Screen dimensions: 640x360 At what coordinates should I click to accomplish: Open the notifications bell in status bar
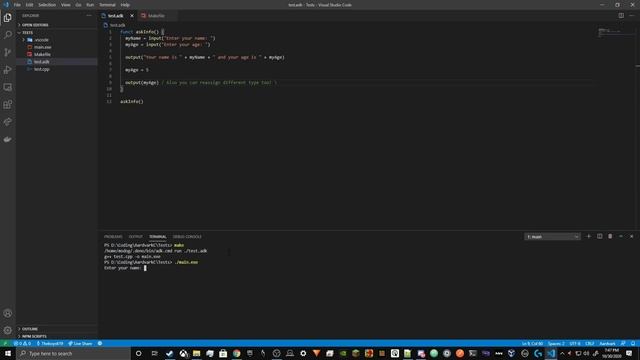click(x=633, y=344)
